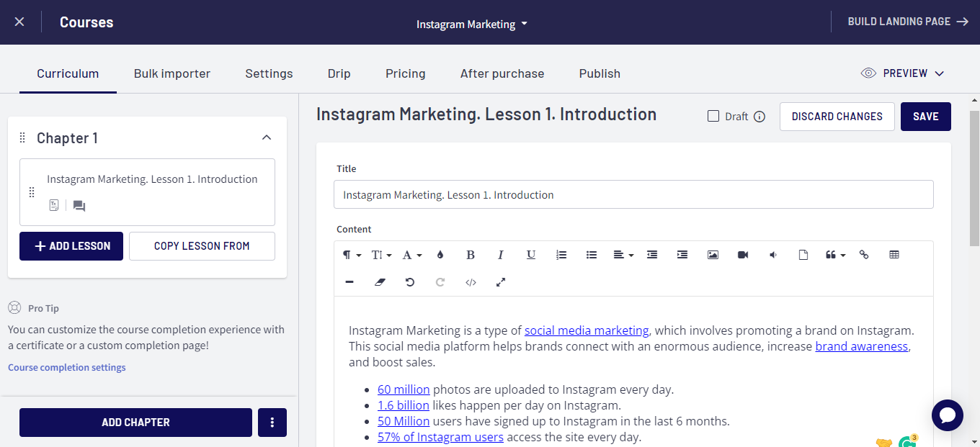Check the Draft checkbox
This screenshot has height=447, width=980.
point(713,117)
